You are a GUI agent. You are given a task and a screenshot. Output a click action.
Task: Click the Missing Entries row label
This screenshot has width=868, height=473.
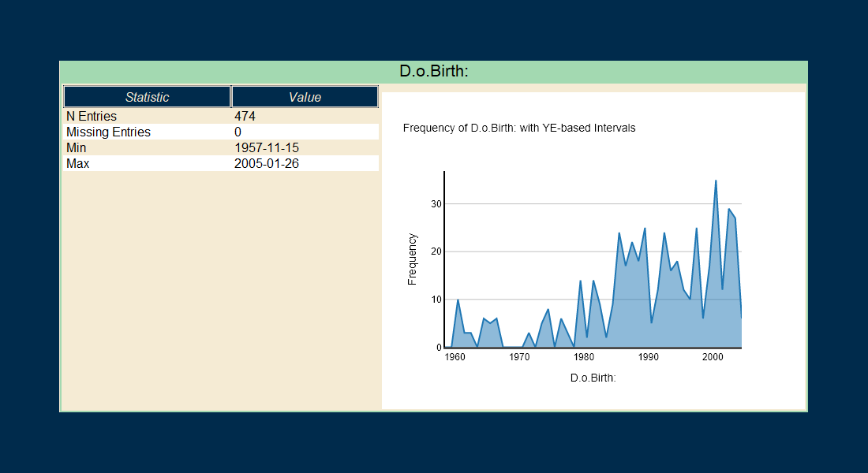click(x=108, y=132)
